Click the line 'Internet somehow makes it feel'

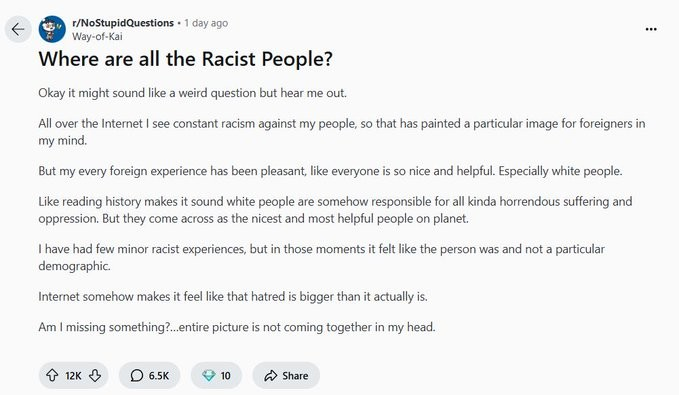pos(233,297)
